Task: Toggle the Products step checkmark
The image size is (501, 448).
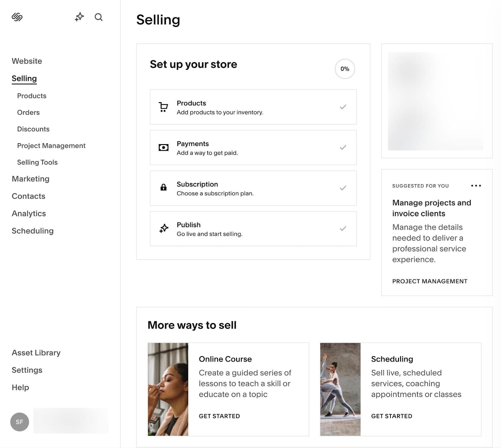Action: click(343, 107)
